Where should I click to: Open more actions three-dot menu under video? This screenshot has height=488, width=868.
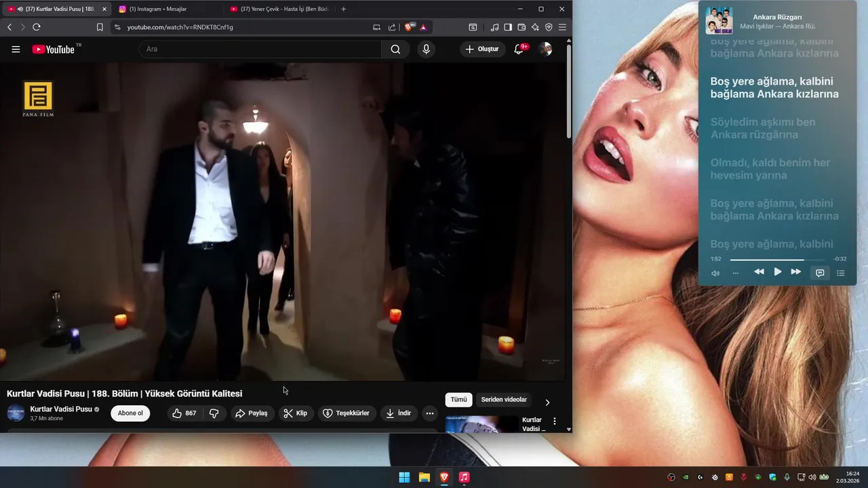pyautogui.click(x=430, y=413)
